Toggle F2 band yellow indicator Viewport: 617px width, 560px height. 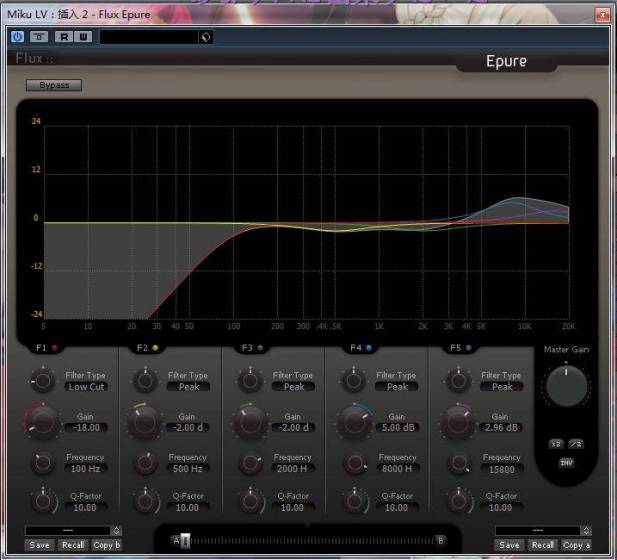pyautogui.click(x=155, y=347)
